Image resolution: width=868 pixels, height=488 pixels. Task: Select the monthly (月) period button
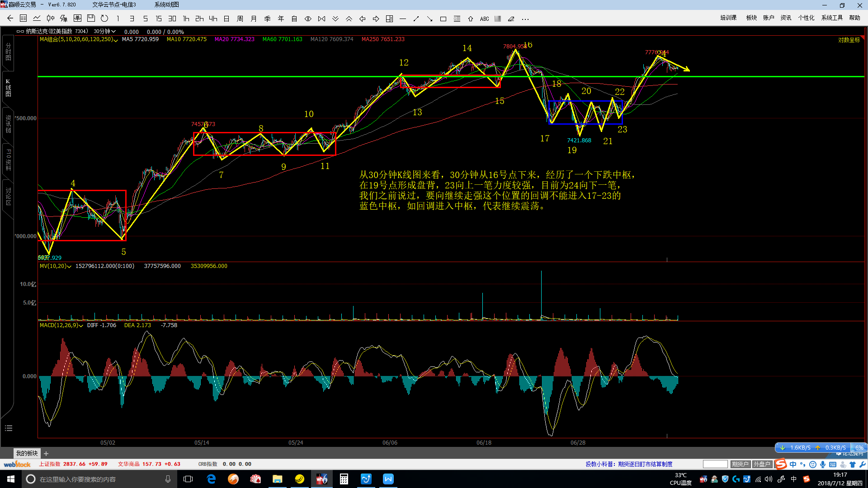[254, 19]
